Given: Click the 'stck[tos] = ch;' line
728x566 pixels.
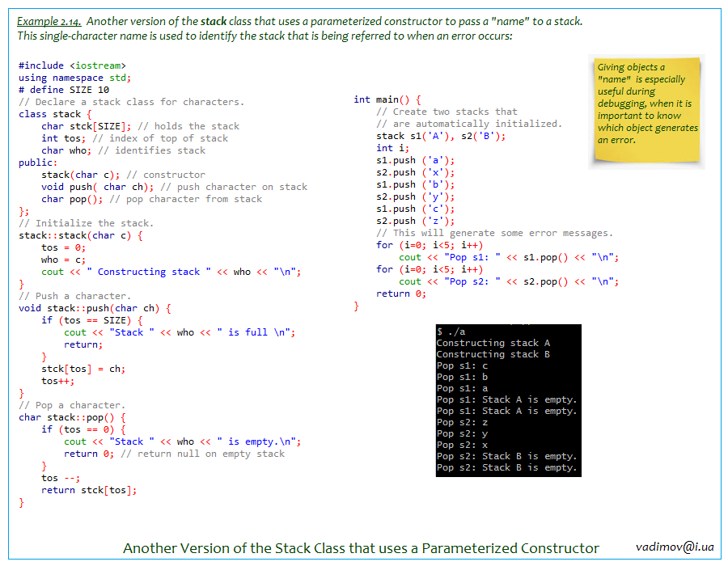Looking at the screenshot, I should click(x=83, y=369).
